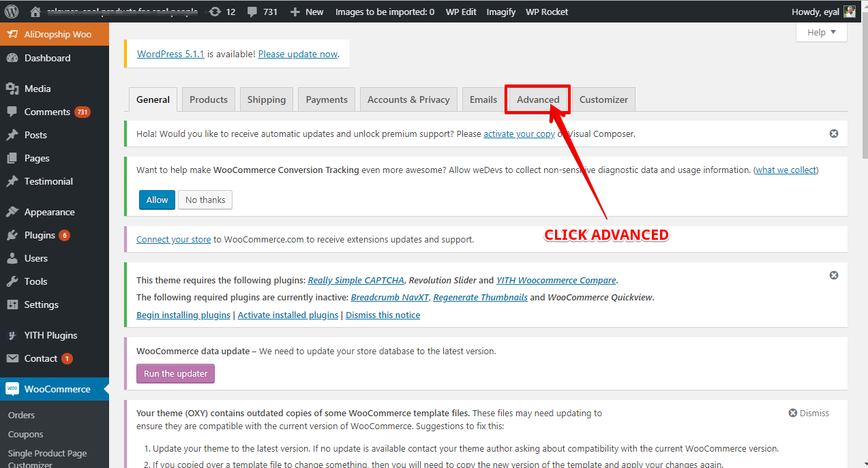Click Breadcrumb NavXT link
Viewport: 868px width, 468px height.
tap(390, 297)
